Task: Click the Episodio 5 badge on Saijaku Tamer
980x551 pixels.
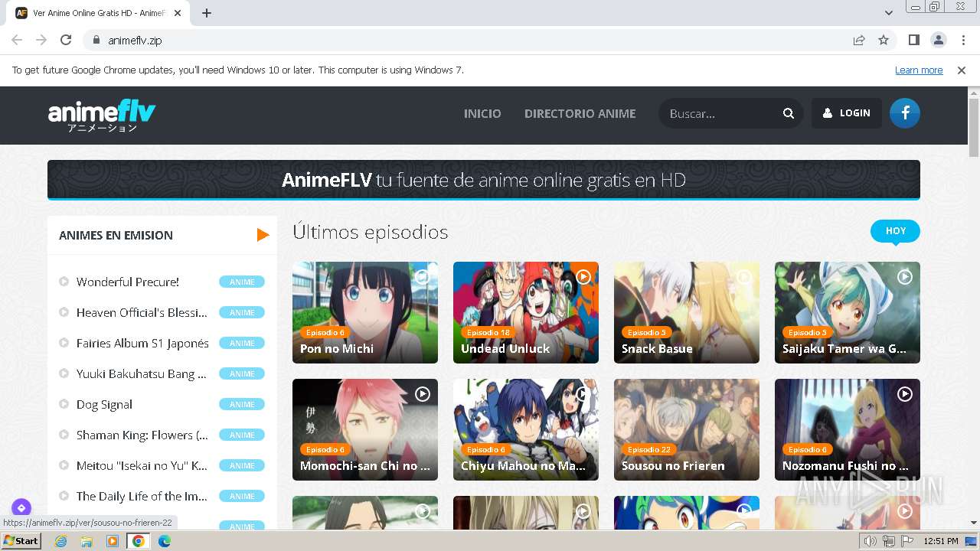Action: [x=808, y=332]
